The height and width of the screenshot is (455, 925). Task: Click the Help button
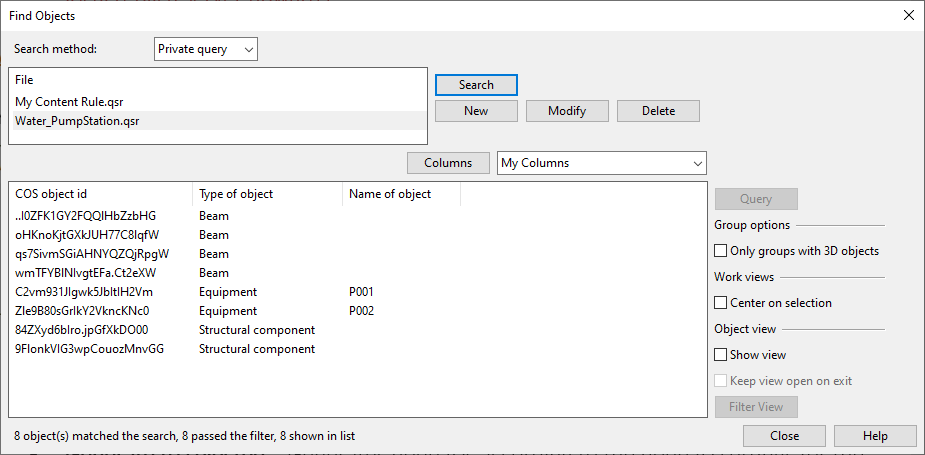[875, 436]
